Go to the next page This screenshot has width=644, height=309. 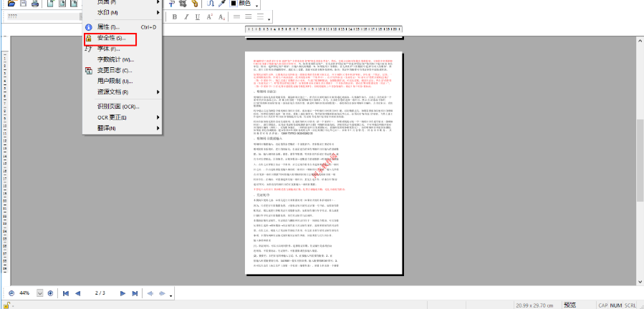pyautogui.click(x=122, y=293)
